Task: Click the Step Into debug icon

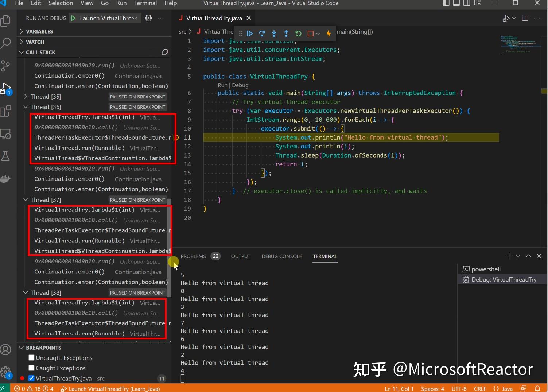Action: 274,34
